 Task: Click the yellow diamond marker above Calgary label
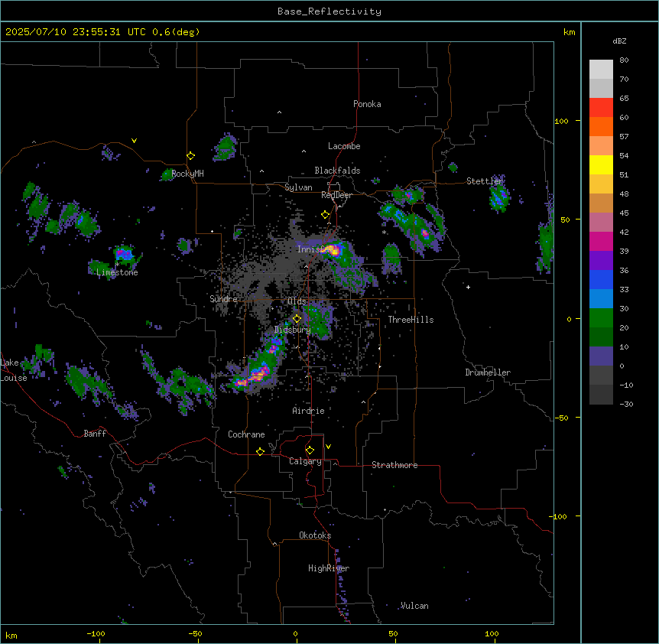pos(310,450)
